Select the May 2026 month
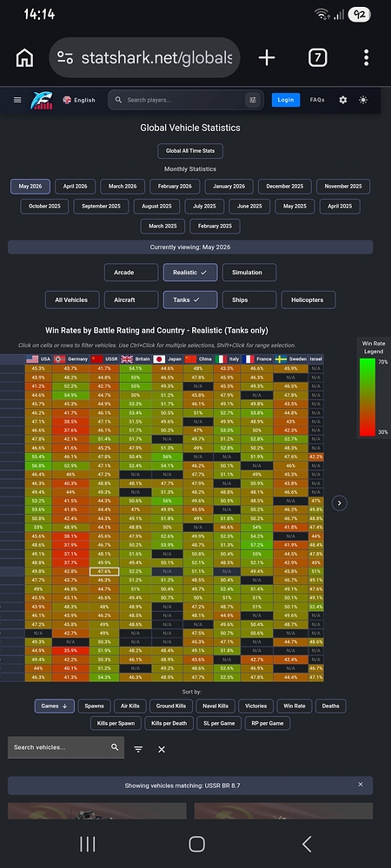 click(x=30, y=187)
